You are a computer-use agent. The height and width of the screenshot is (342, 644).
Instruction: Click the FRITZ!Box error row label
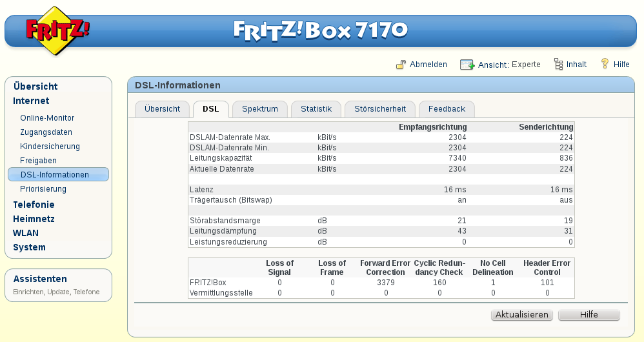208,283
